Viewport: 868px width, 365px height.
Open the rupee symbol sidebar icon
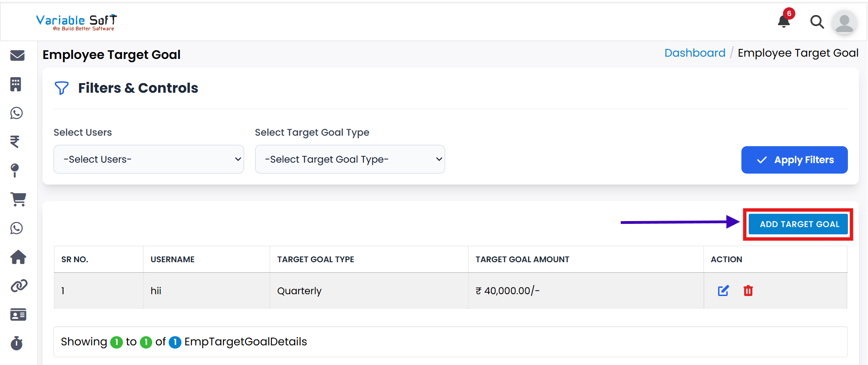(15, 142)
